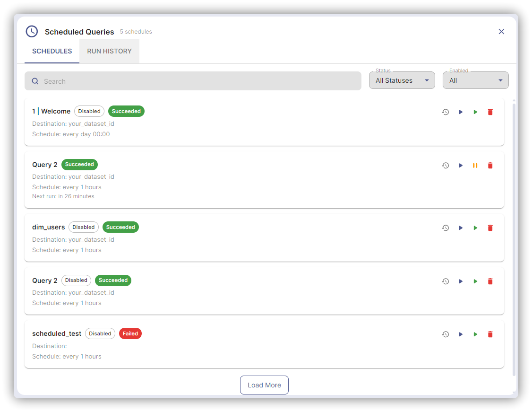The image size is (532, 412).
Task: Delete the scheduled_test schedule
Action: [490, 334]
